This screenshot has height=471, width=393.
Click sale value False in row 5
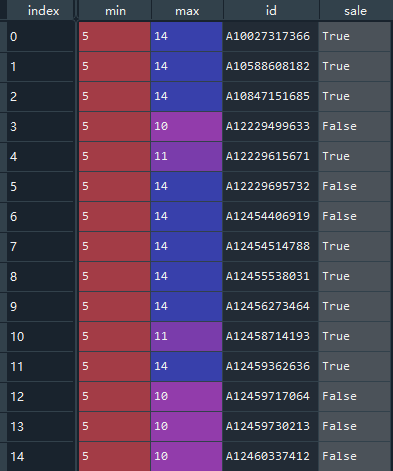354,186
